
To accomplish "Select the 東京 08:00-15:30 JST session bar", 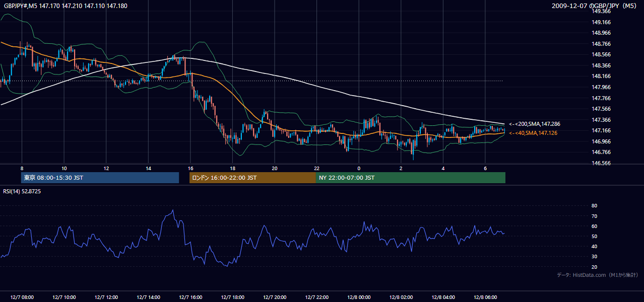I will click(100, 178).
